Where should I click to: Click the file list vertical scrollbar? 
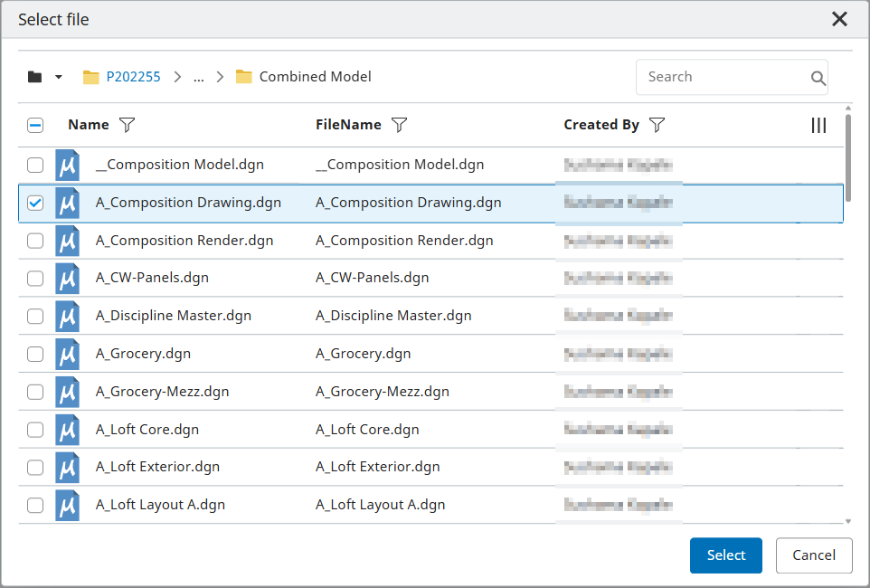(x=847, y=159)
